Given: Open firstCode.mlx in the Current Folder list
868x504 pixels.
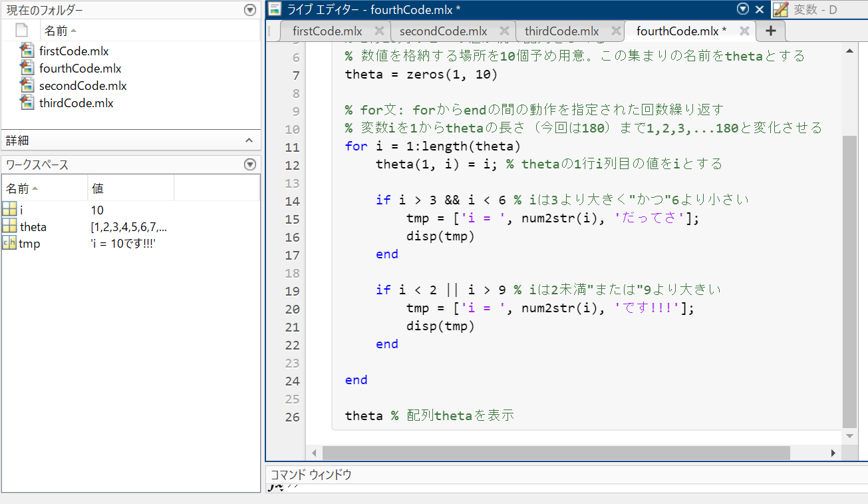Looking at the screenshot, I should (73, 51).
